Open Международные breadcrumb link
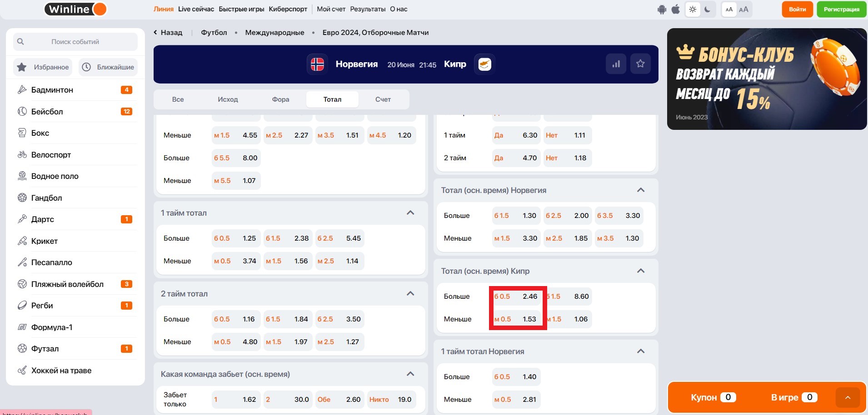868x415 pixels. pyautogui.click(x=274, y=33)
